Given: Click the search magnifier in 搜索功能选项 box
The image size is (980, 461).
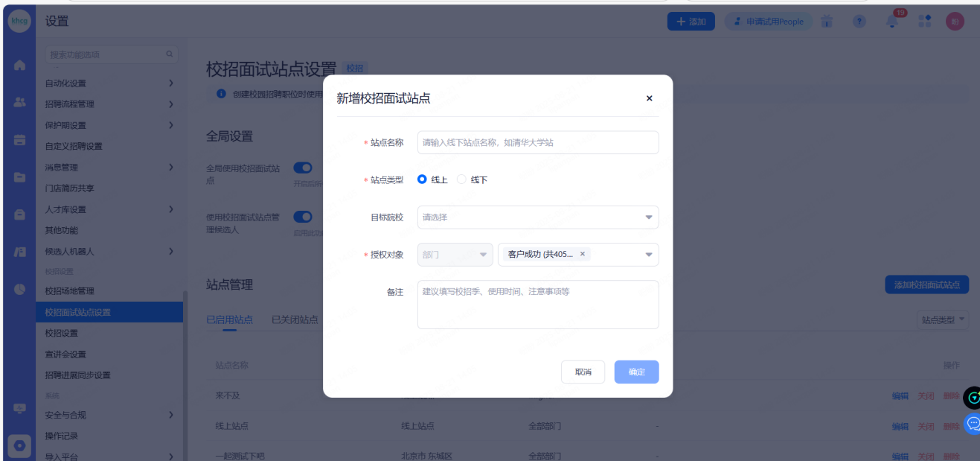Looking at the screenshot, I should tap(170, 54).
